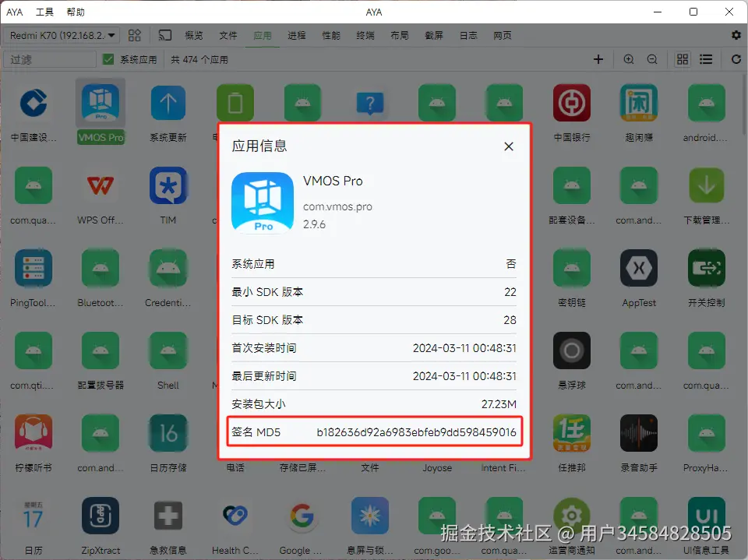Click the VMOS Pro dialog icon
Image resolution: width=748 pixels, height=560 pixels.
coord(263,203)
